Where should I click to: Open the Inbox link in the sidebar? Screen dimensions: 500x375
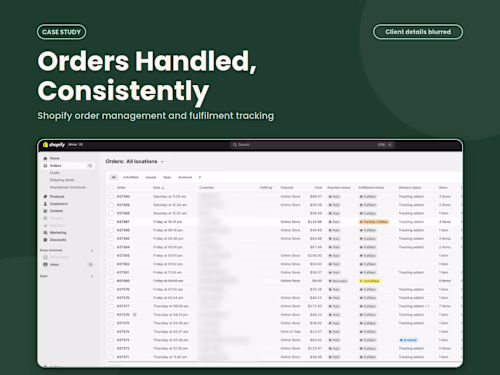(54, 265)
